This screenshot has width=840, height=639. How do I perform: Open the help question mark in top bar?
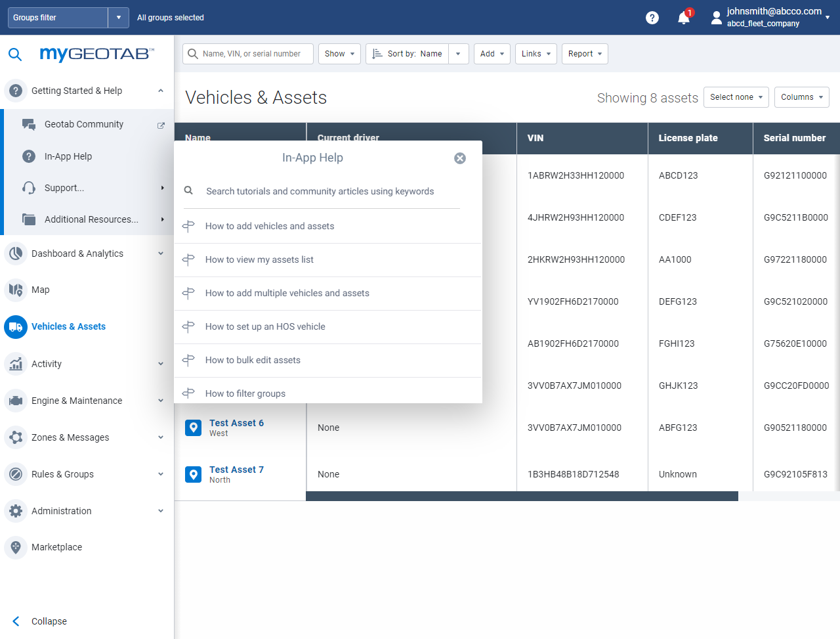pyautogui.click(x=652, y=18)
